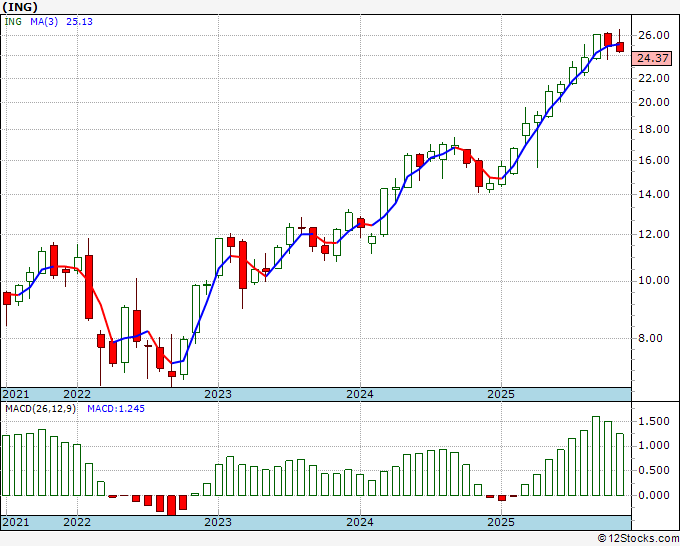Click the tallest green MACD histogram bar

(596, 456)
